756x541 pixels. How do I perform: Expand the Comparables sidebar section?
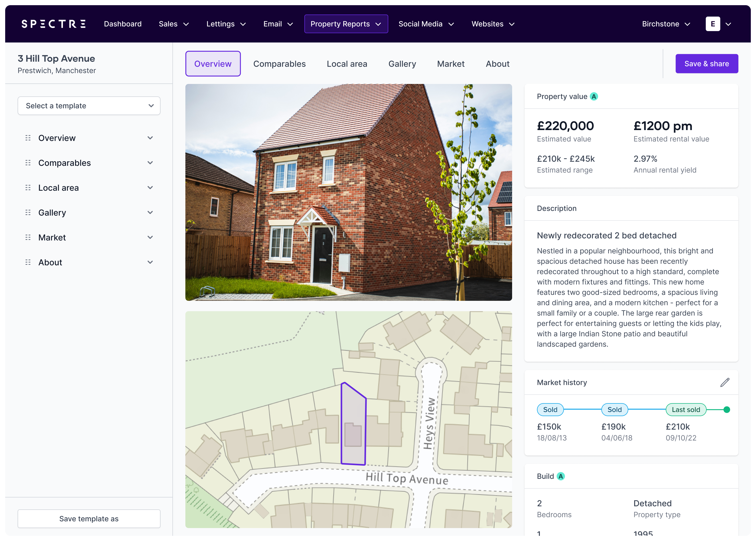click(x=150, y=163)
